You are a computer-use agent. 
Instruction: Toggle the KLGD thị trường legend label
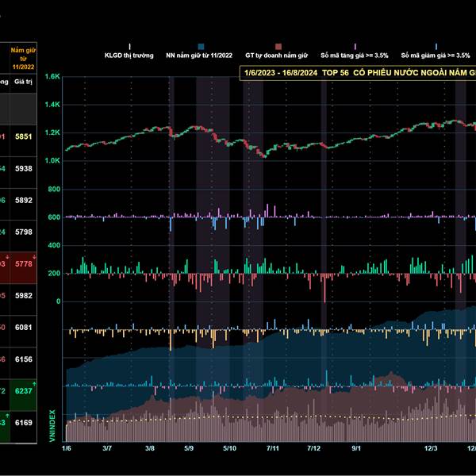pos(129,56)
